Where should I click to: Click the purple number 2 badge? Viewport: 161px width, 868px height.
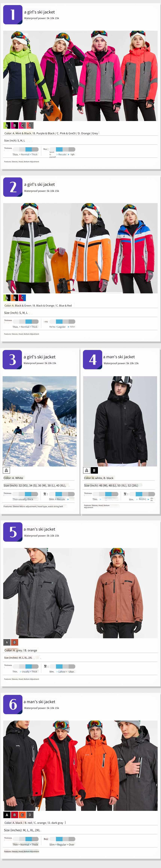(x=13, y=187)
